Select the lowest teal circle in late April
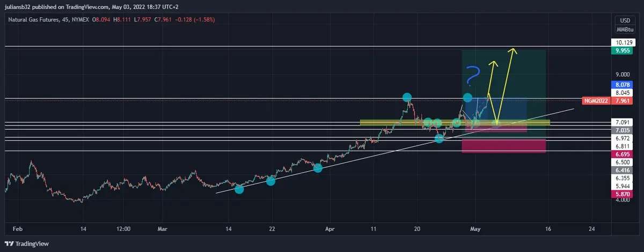644x252 pixels. click(439, 138)
